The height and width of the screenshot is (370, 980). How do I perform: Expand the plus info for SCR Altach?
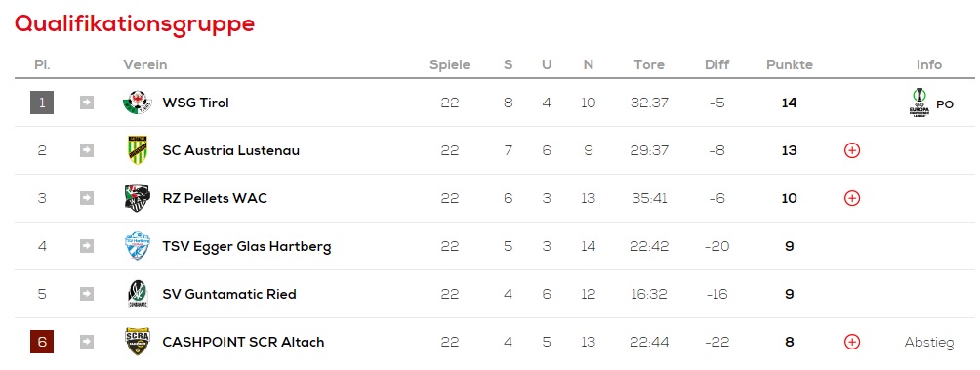pyautogui.click(x=852, y=342)
